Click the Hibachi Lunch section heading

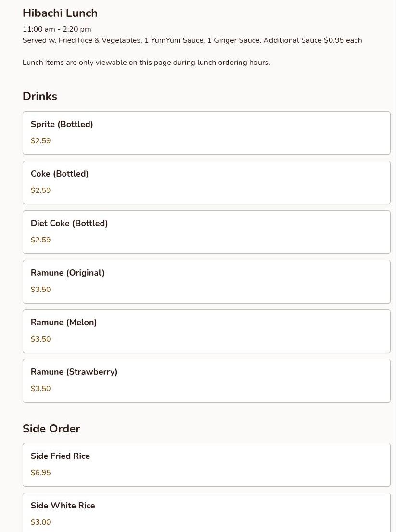(60, 13)
